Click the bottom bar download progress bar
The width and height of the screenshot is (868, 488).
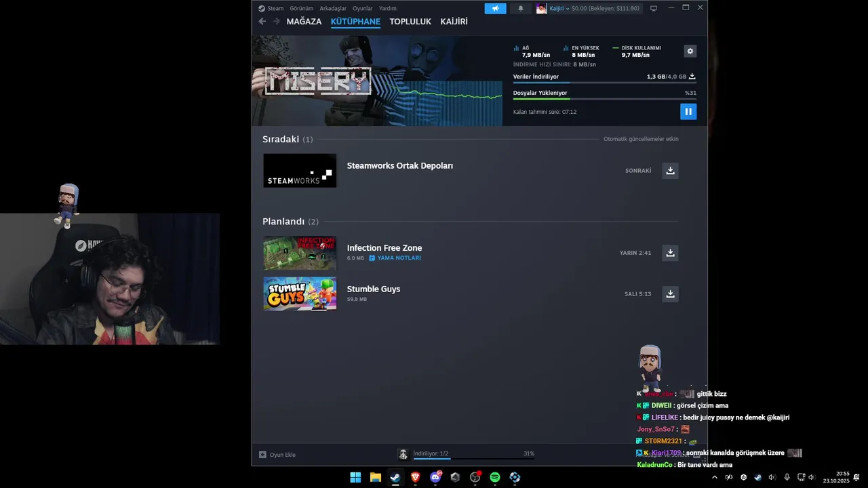[x=473, y=459]
